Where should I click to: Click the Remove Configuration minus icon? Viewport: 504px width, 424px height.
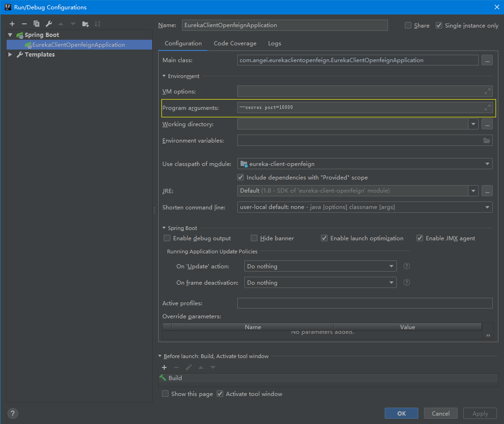(x=24, y=24)
